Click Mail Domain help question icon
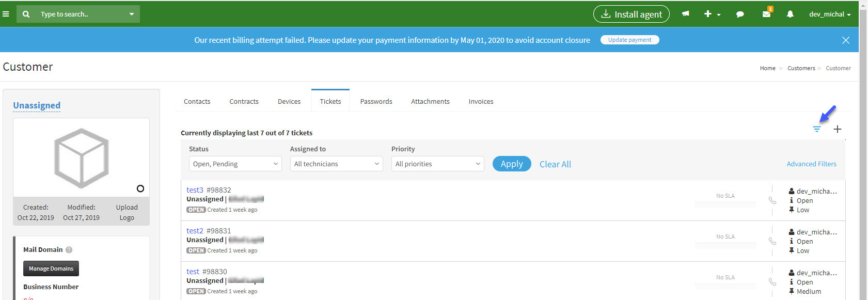 (x=69, y=250)
